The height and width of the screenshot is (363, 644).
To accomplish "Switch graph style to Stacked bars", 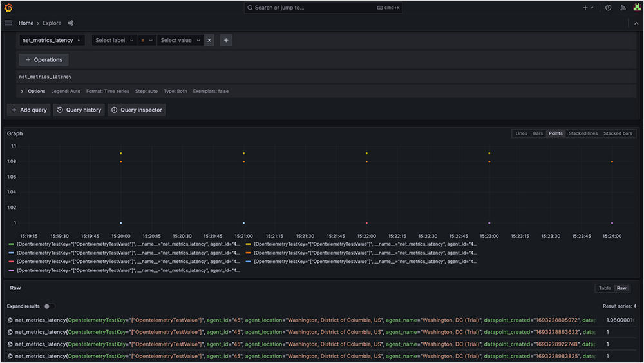I will tap(617, 133).
